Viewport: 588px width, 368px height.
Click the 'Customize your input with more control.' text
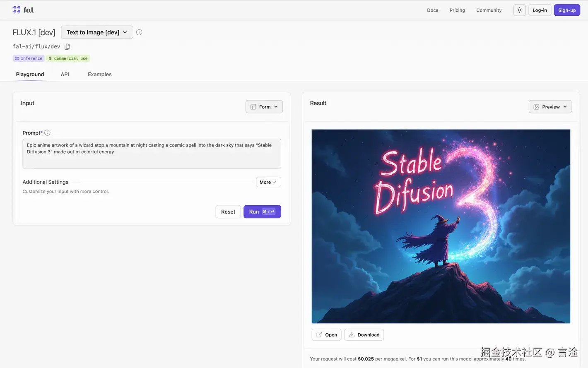66,192
